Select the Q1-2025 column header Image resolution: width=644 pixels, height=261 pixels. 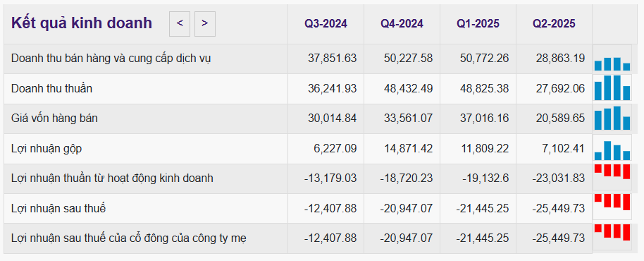click(x=478, y=24)
